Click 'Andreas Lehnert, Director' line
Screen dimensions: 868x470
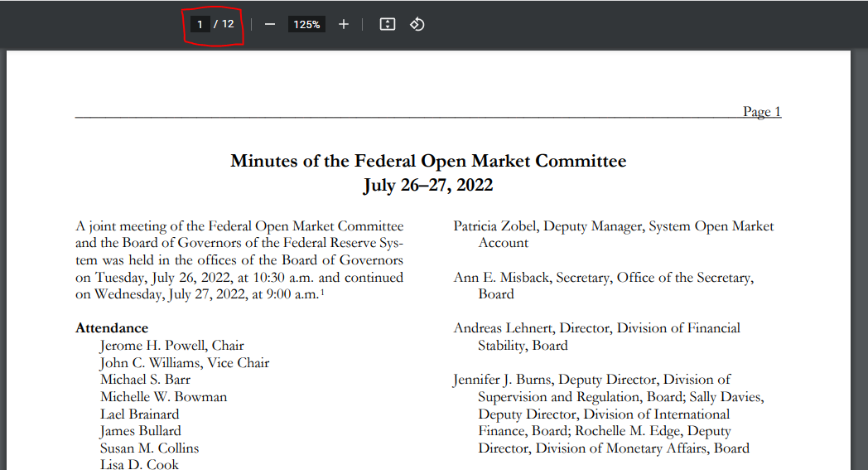click(596, 328)
